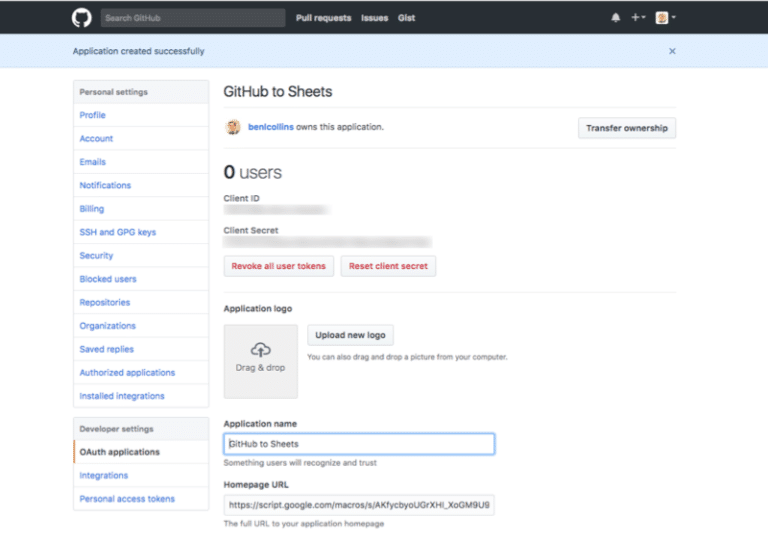This screenshot has height=540, width=768.
Task: Dismiss the Application created successfully banner
Action: [x=672, y=51]
